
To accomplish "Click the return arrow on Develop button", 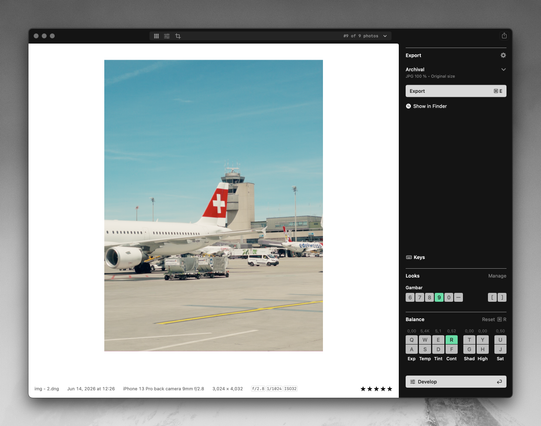I will [x=499, y=382].
